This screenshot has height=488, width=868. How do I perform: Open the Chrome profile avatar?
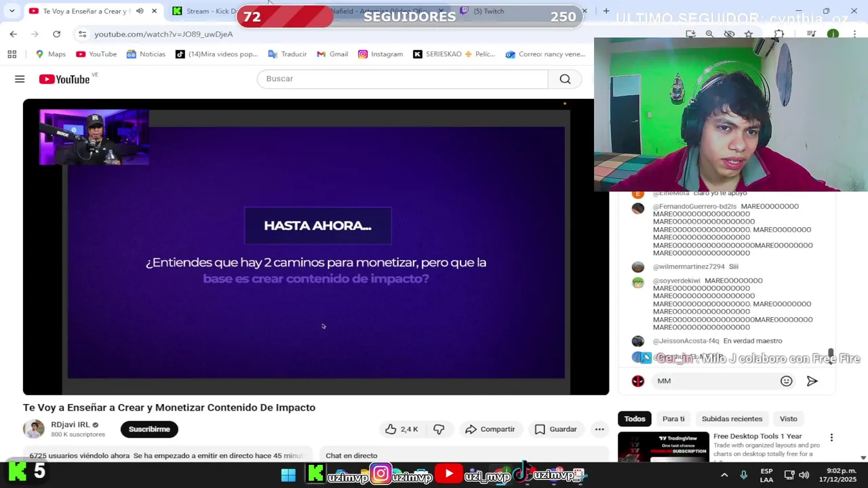coord(833,34)
